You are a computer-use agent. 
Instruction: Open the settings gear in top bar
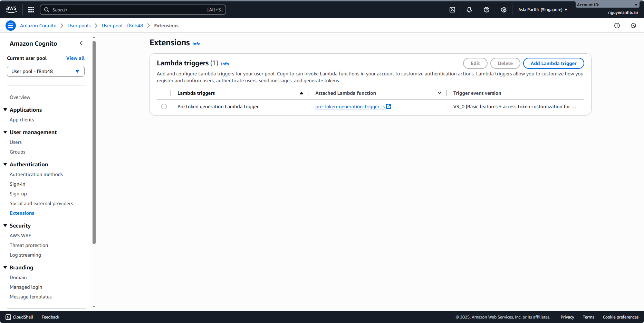[x=504, y=10]
